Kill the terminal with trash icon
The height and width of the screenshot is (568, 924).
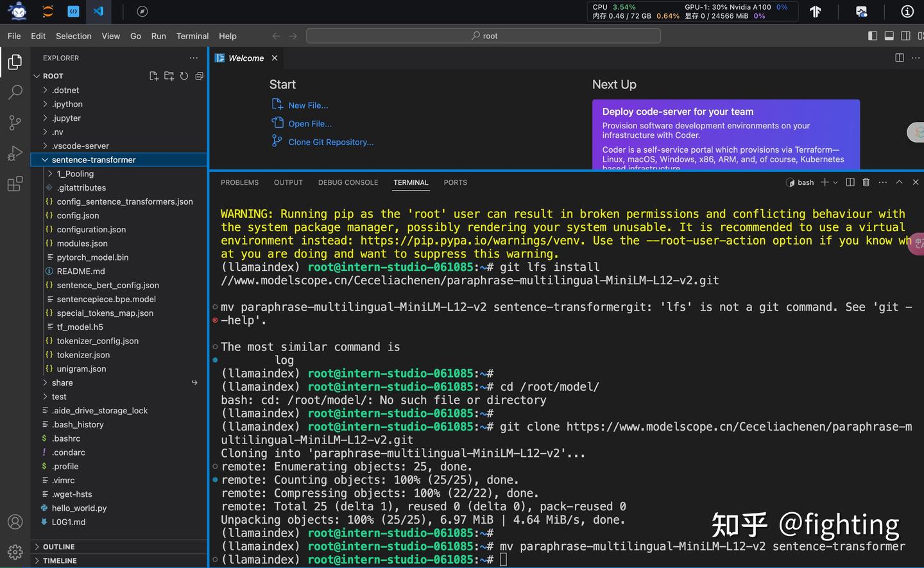click(x=866, y=182)
